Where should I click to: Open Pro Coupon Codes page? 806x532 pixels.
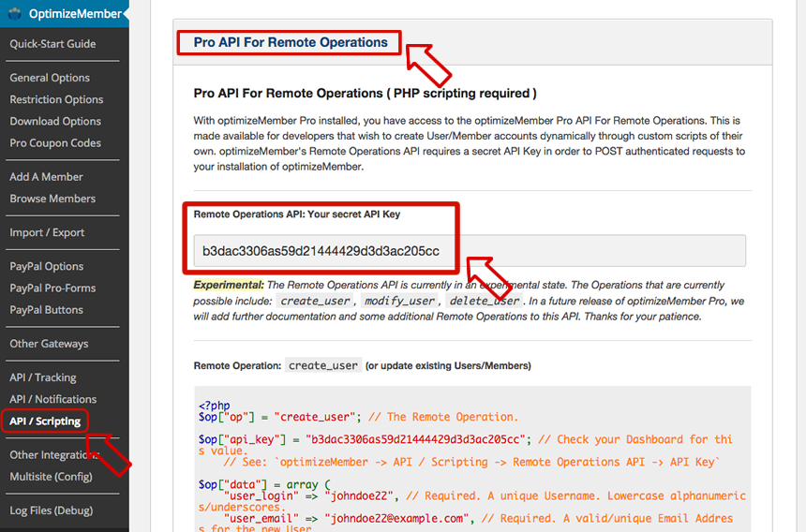tap(55, 142)
